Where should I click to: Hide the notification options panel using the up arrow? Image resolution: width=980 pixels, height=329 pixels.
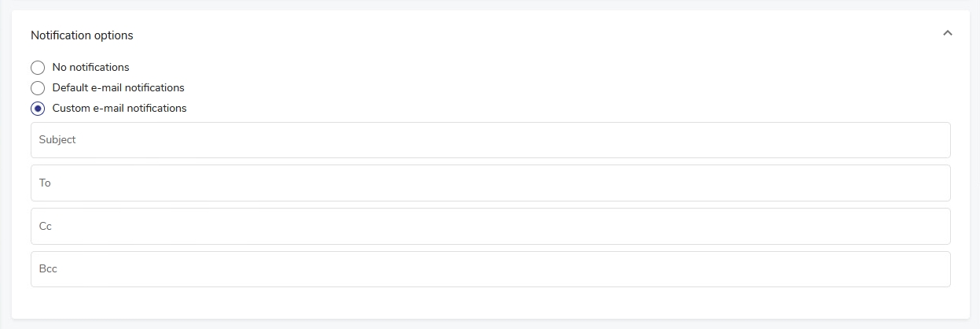(x=947, y=33)
